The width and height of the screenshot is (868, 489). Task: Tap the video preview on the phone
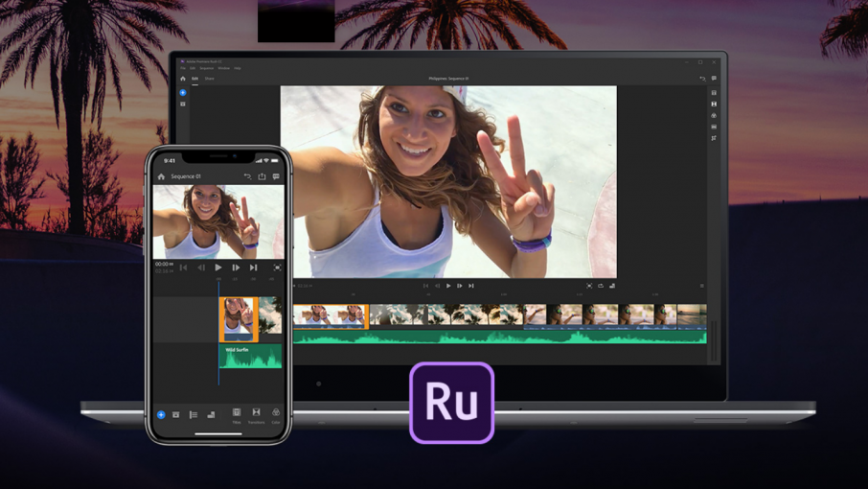click(218, 222)
